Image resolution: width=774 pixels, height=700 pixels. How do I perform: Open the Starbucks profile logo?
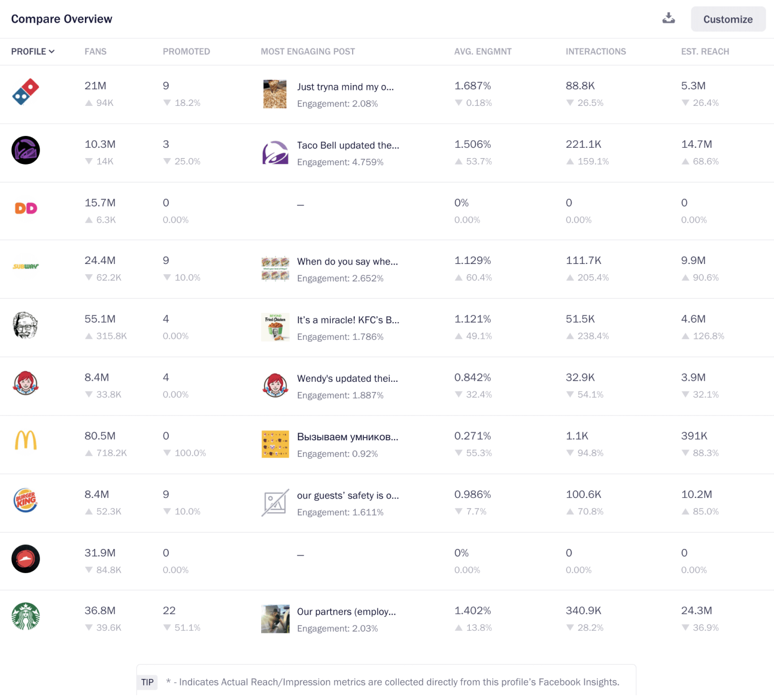click(x=26, y=616)
